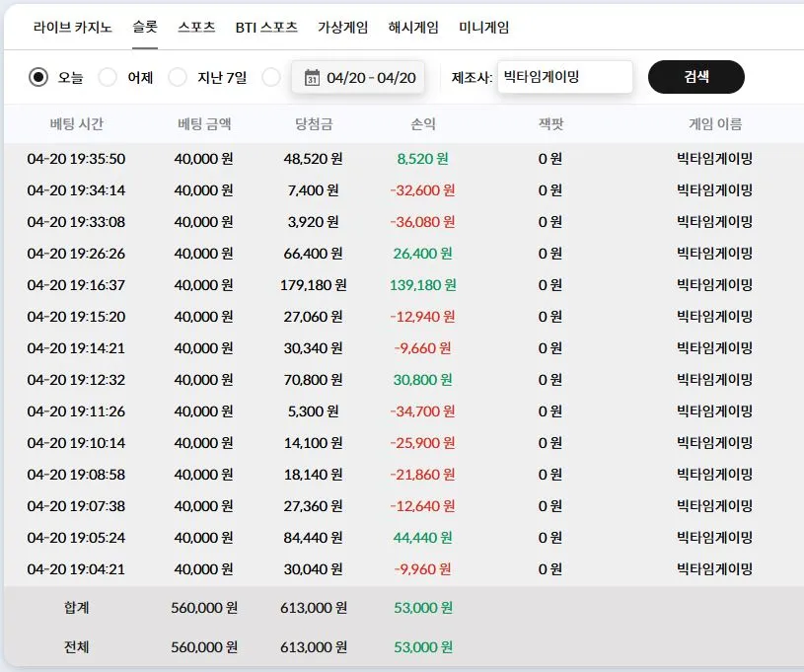Choose the custom date range radio button

pos(270,77)
